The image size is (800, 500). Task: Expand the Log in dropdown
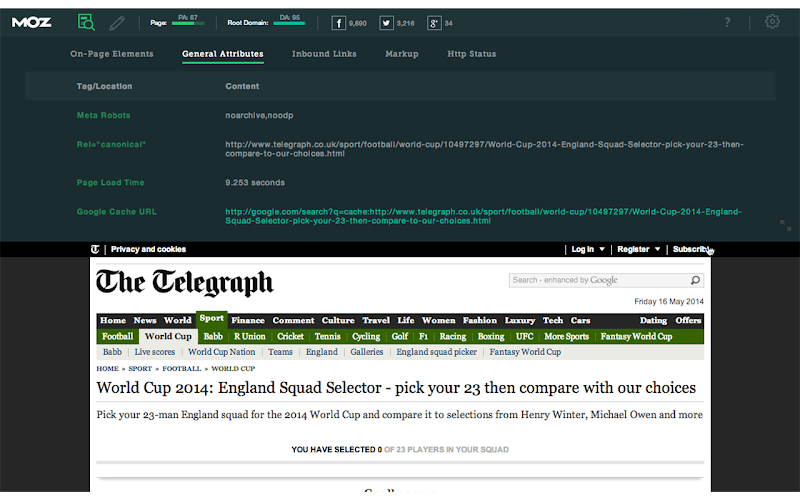click(x=588, y=249)
